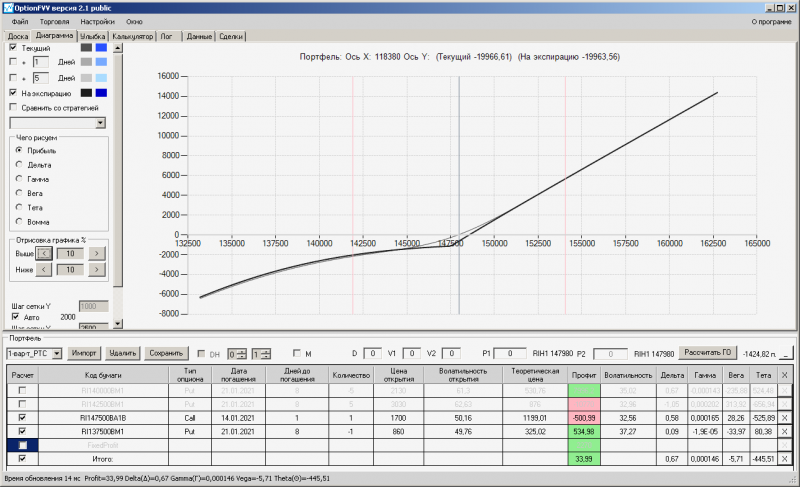Switch to the Калькулятор tab
This screenshot has height=487, width=800.
[133, 36]
